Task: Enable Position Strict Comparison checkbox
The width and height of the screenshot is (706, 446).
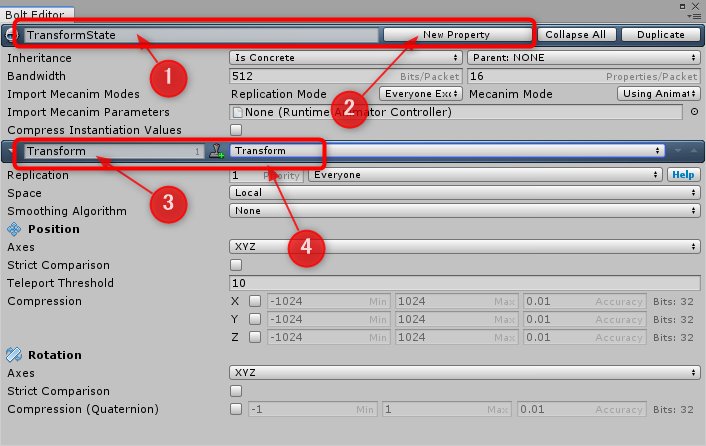Action: 236,265
